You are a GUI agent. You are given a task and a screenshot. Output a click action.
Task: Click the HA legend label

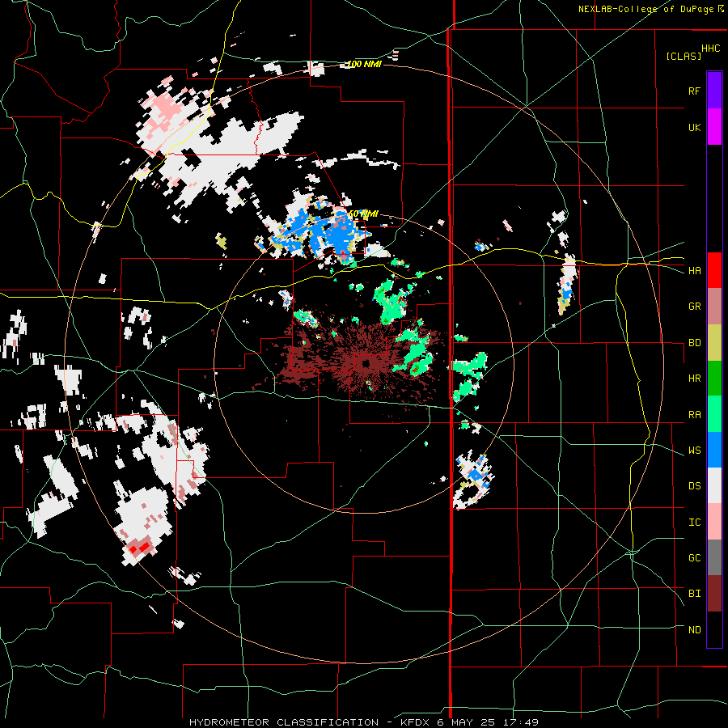coord(694,271)
